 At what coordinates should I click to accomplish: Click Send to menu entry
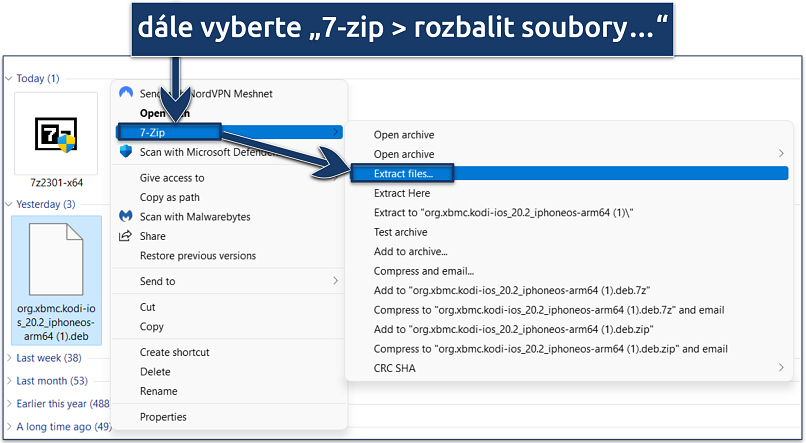coord(157,281)
